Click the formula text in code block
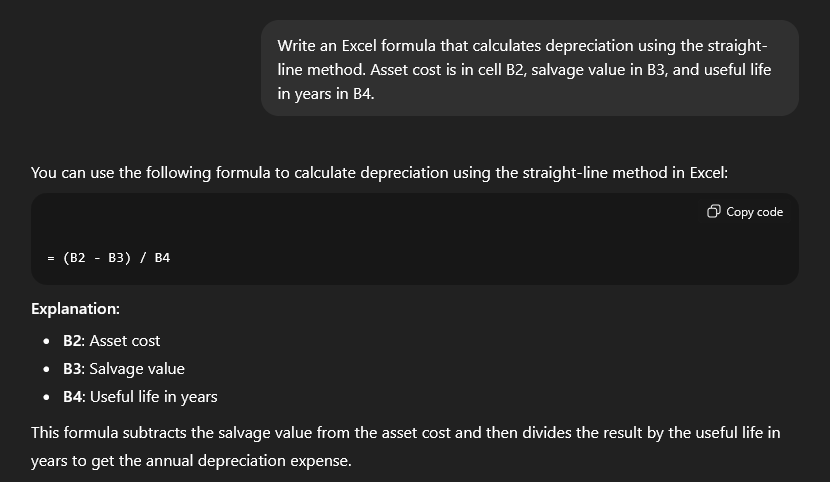 108,257
